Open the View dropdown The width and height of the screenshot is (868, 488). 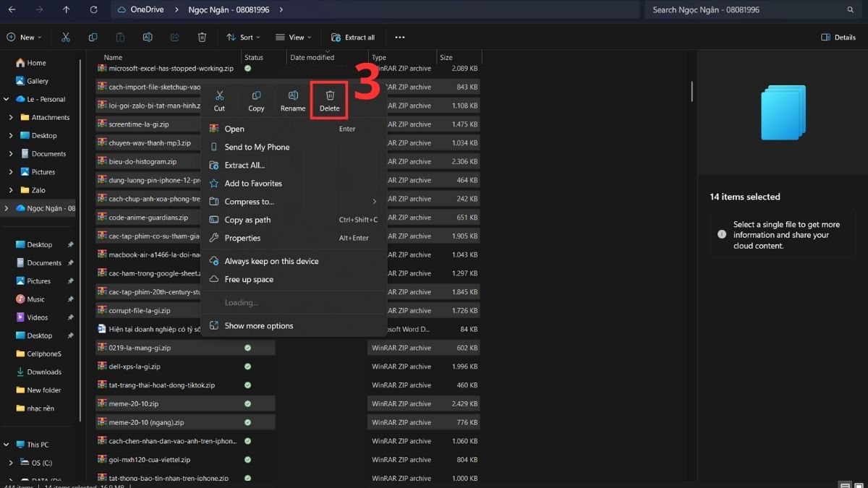[x=293, y=37]
